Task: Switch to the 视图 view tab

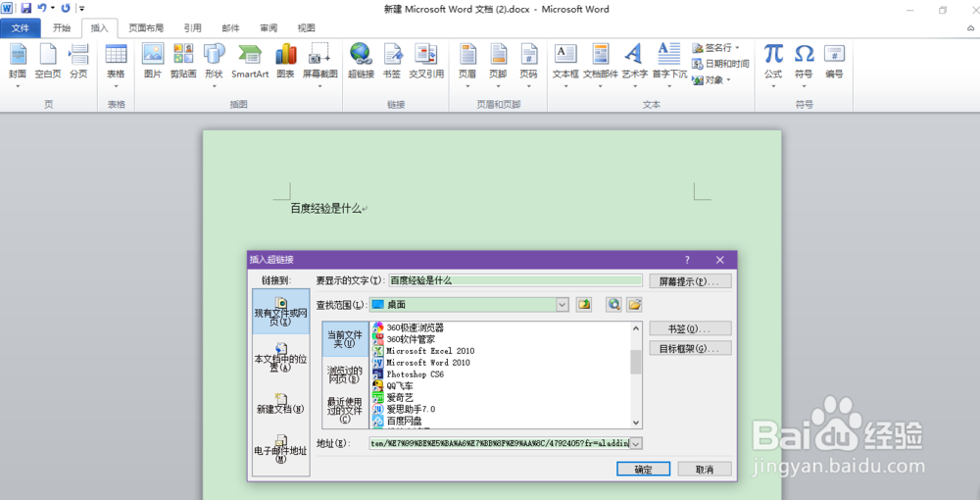Action: [306, 28]
